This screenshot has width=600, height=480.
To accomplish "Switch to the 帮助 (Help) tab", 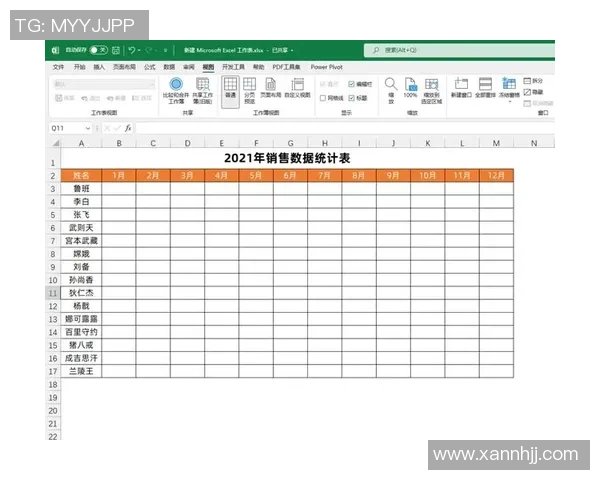I will [259, 67].
